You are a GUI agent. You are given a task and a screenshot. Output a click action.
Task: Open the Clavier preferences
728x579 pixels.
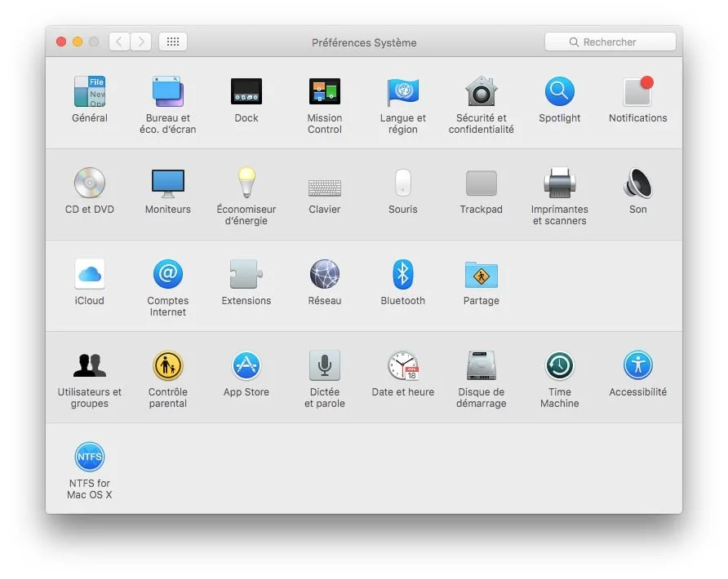pyautogui.click(x=324, y=183)
